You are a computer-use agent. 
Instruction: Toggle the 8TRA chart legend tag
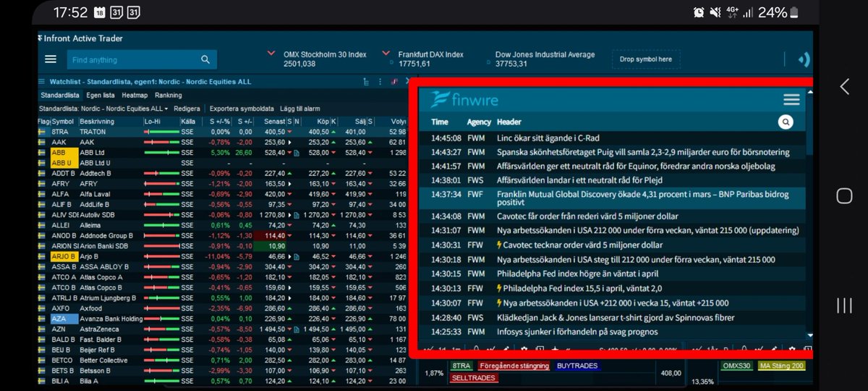point(460,366)
